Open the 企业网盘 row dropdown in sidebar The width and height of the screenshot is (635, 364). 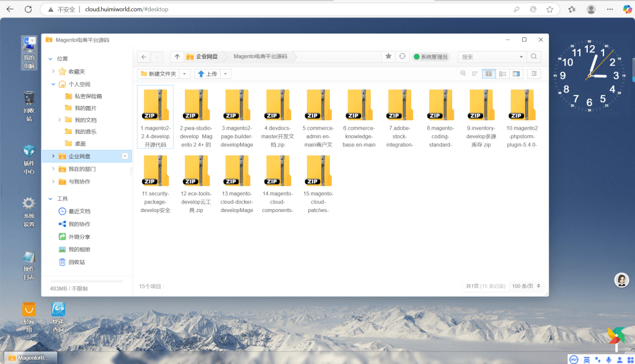[x=125, y=156]
